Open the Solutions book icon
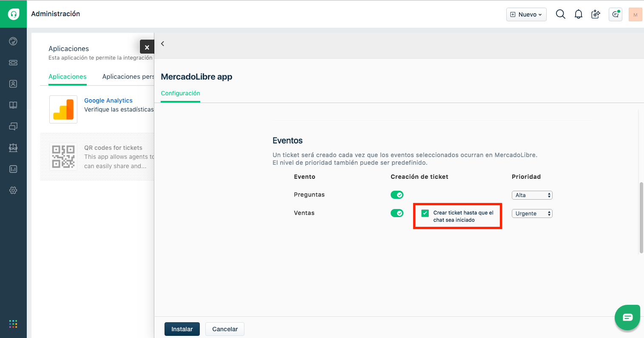The width and height of the screenshot is (644, 338). pos(13,105)
